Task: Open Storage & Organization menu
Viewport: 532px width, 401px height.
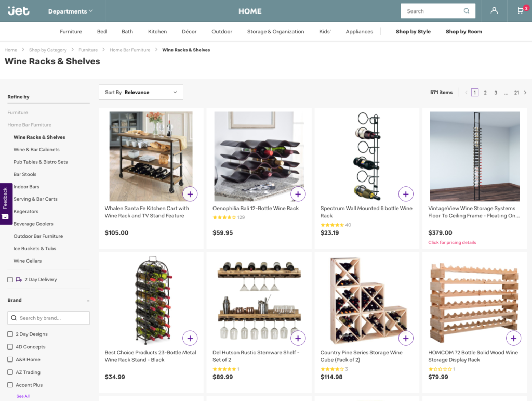Action: pyautogui.click(x=275, y=32)
